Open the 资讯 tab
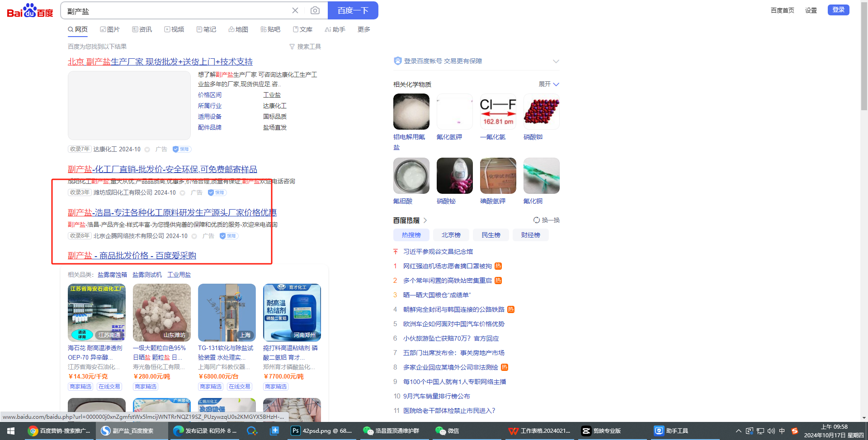The image size is (868, 440). pyautogui.click(x=142, y=29)
